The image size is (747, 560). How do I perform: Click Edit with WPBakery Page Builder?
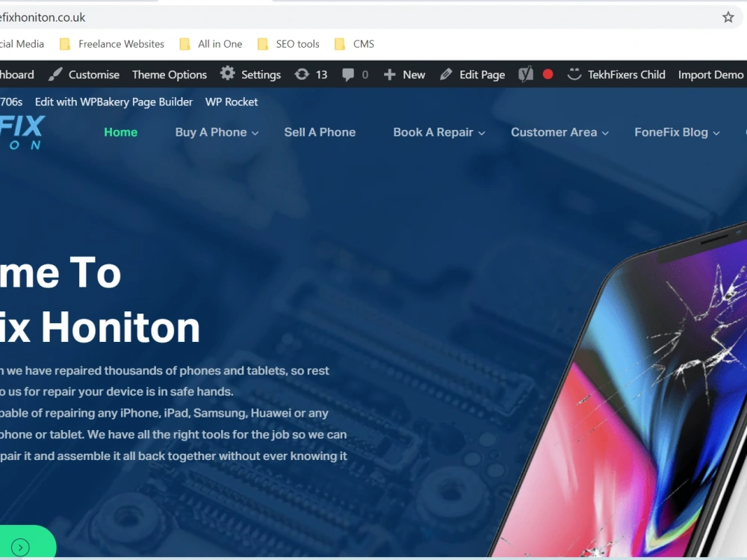pos(114,102)
